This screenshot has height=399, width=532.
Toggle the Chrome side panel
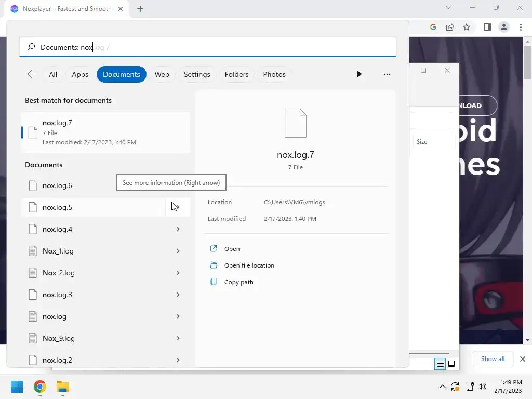487,27
